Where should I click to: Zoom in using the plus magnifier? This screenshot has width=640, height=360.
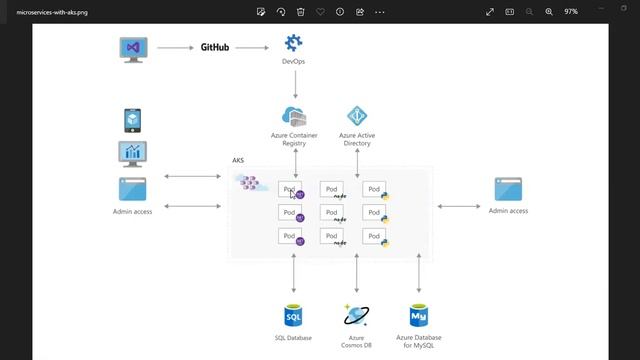click(549, 12)
